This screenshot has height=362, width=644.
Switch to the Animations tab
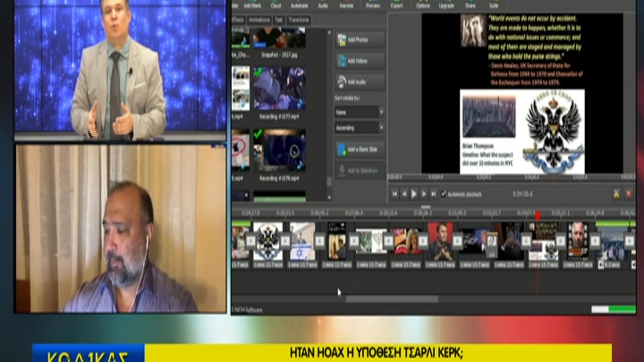[259, 20]
